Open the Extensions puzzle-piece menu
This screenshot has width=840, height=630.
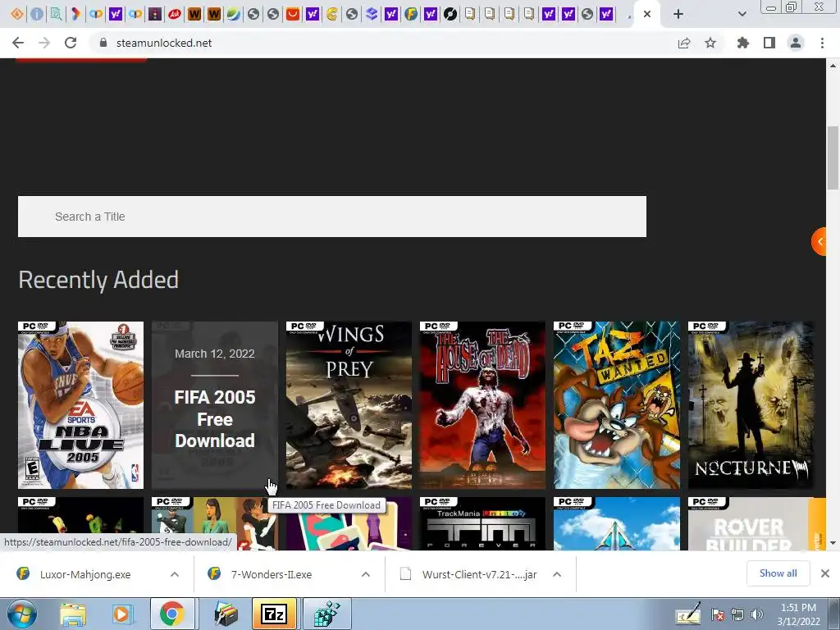point(742,43)
